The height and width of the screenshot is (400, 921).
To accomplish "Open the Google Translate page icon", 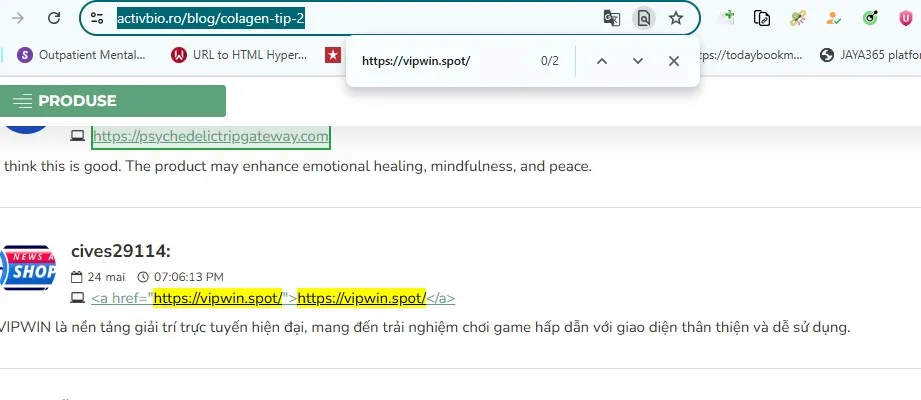I will pos(611,18).
